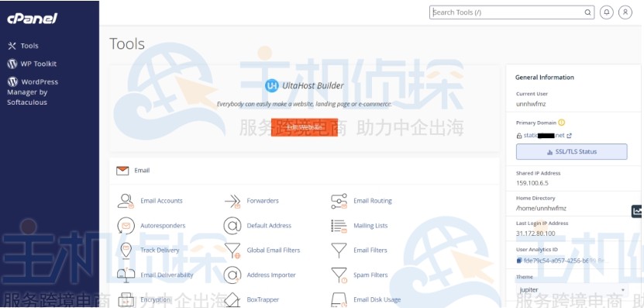Click the Shared IP Address 159.100.6.5
The height and width of the screenshot is (308, 644).
pos(532,183)
